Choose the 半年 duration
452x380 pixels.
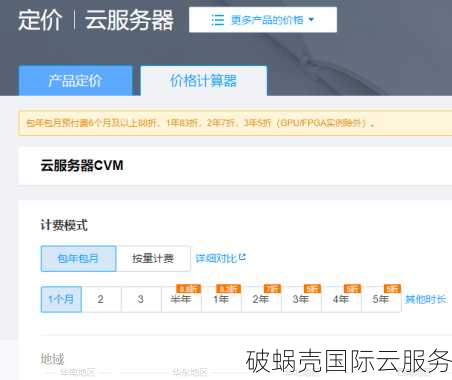coord(181,299)
